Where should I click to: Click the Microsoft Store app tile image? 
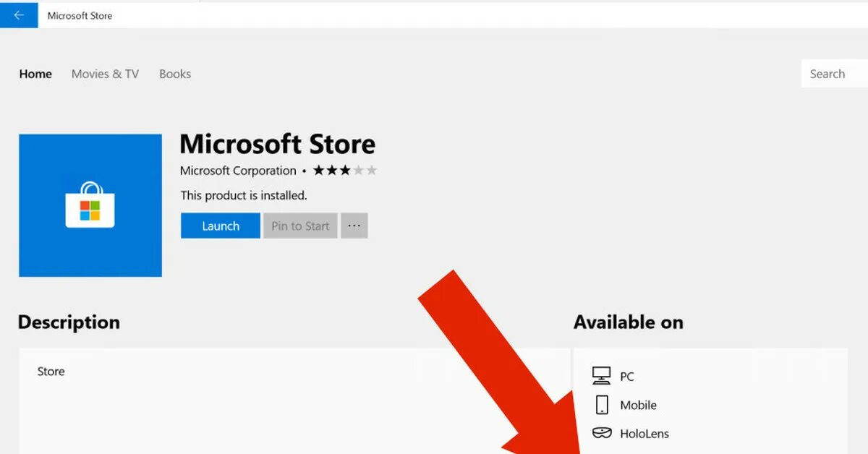pyautogui.click(x=90, y=205)
